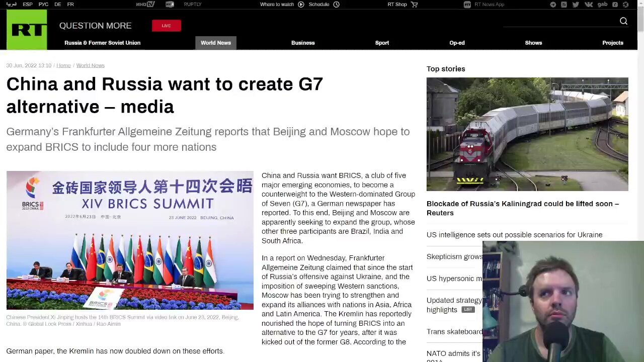
Task: Open Blockade of Russia's Kaliningrad headline
Action: point(523,208)
